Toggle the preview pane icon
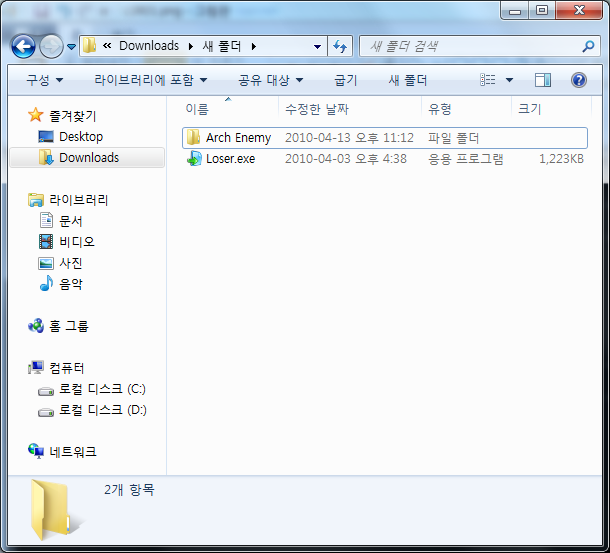The image size is (610, 553). pos(543,80)
